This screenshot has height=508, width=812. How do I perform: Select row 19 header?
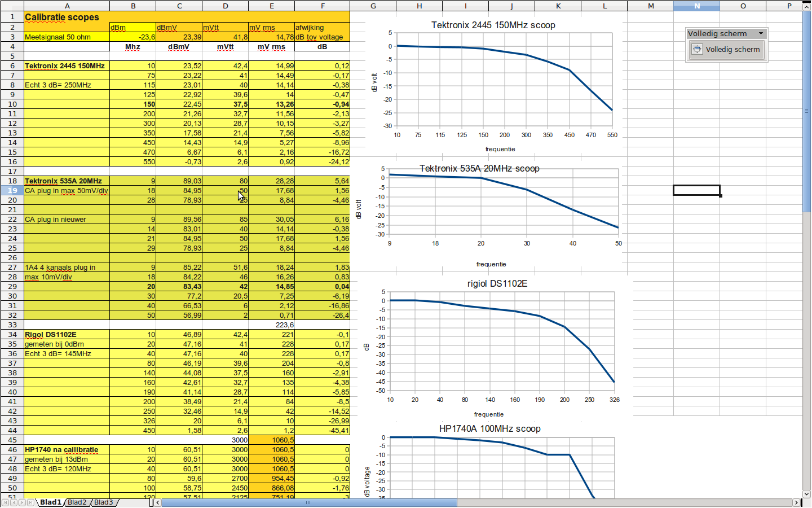click(x=12, y=191)
